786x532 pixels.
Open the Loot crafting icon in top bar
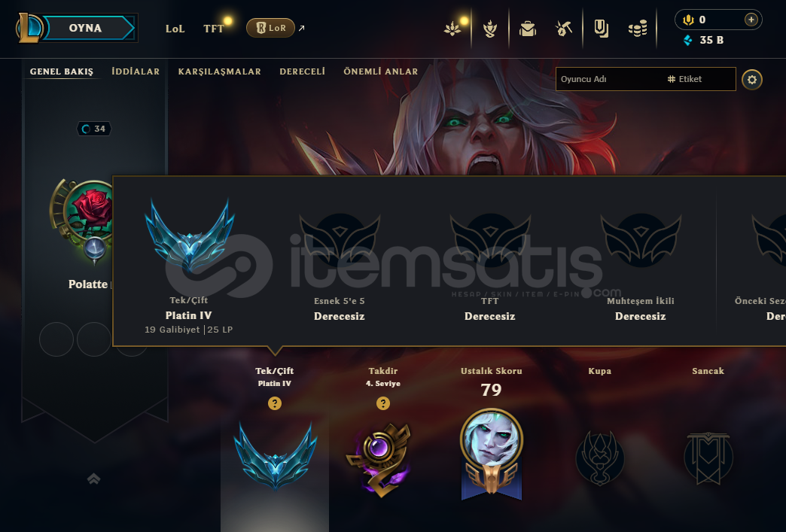click(564, 29)
